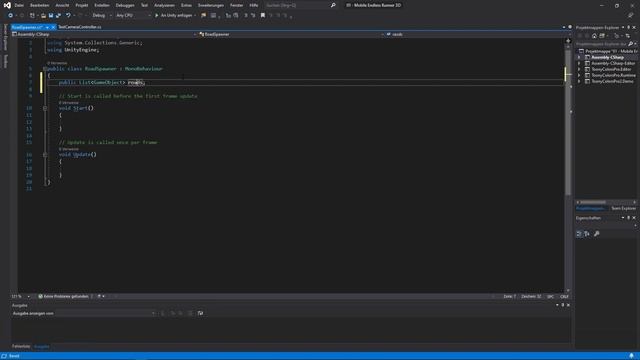The image size is (640, 360).
Task: Open the Bearbeiten menu
Action: [x=40, y=5]
